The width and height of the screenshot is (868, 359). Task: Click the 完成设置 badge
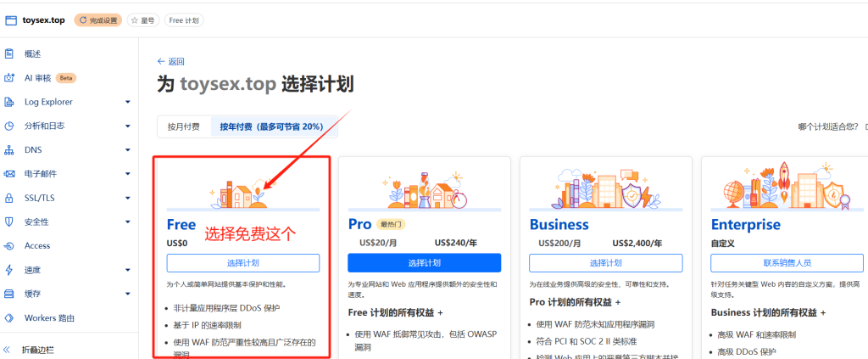click(98, 20)
